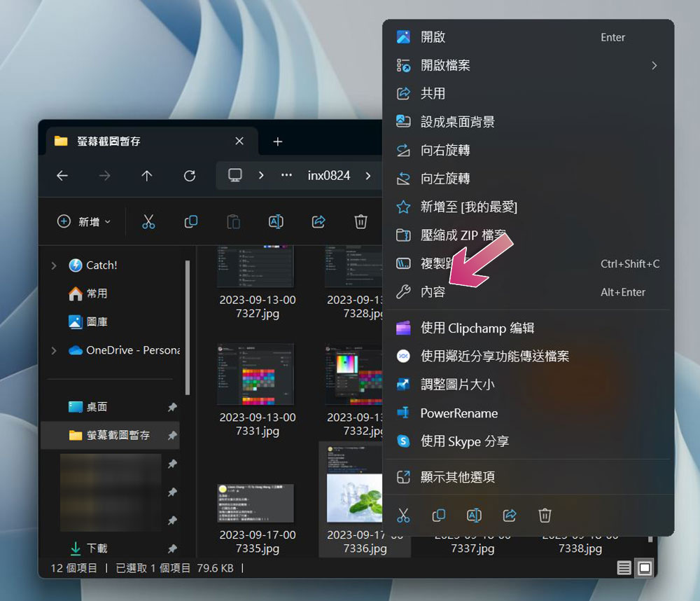Click the share icon in Explorer toolbar
This screenshot has height=601, width=700.
318,221
